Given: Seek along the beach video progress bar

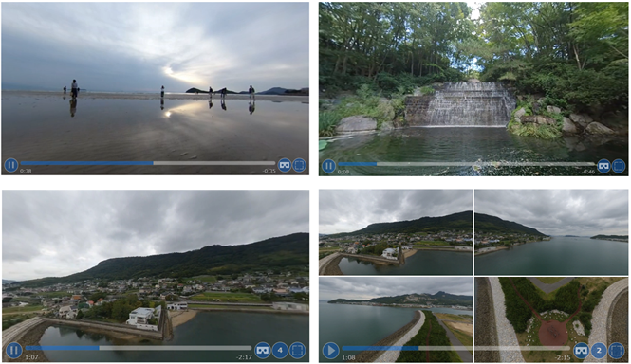Looking at the screenshot, I should pos(148,163).
